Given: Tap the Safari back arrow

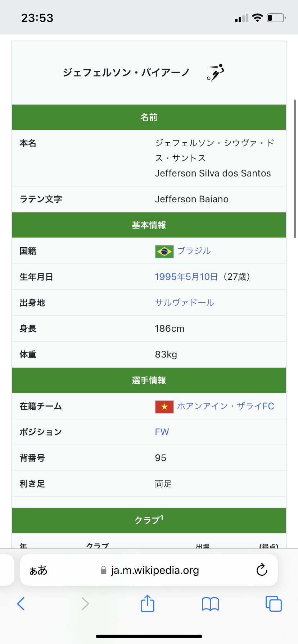Looking at the screenshot, I should click(21, 604).
